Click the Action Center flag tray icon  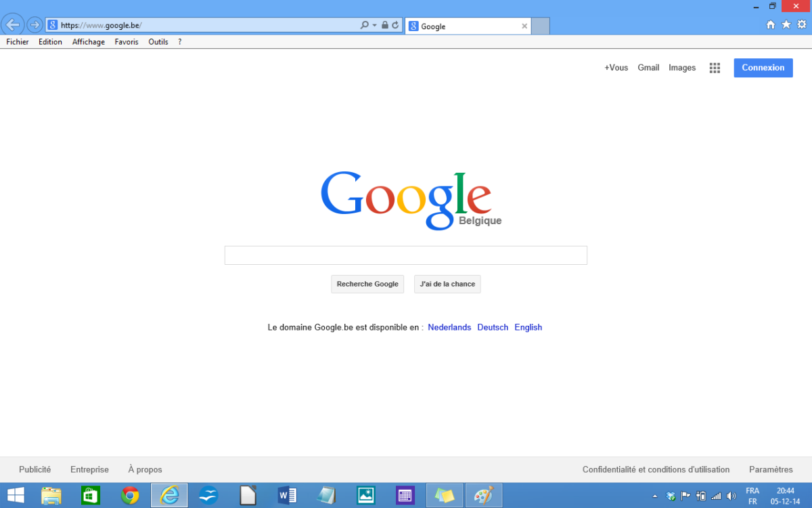685,496
